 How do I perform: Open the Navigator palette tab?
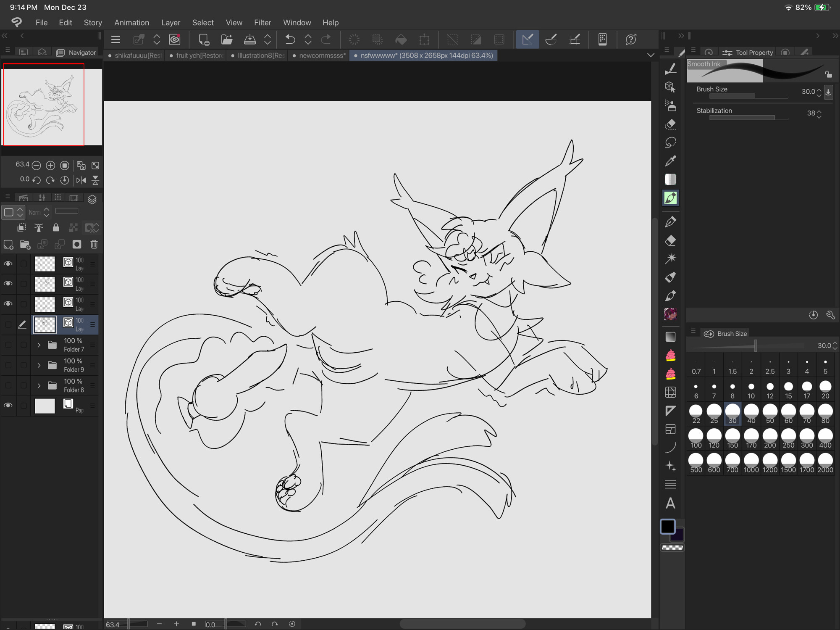click(x=76, y=53)
